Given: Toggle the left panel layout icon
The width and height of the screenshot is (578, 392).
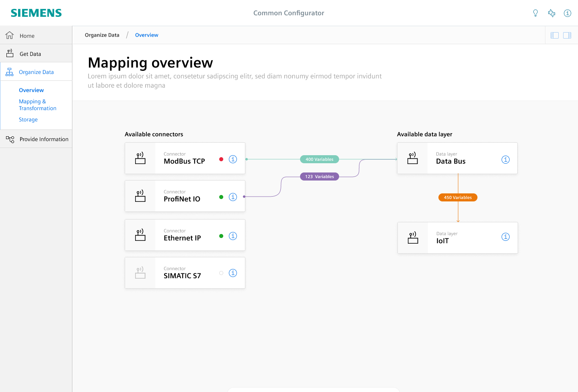Looking at the screenshot, I should 555,35.
